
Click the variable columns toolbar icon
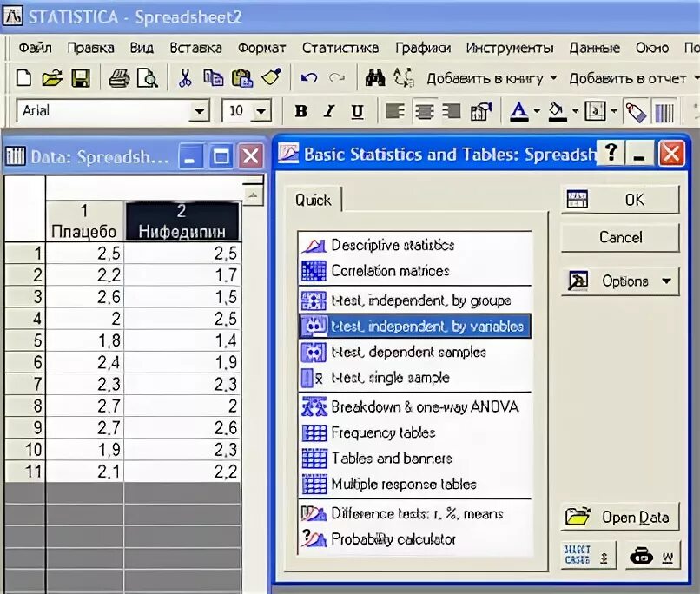[664, 112]
